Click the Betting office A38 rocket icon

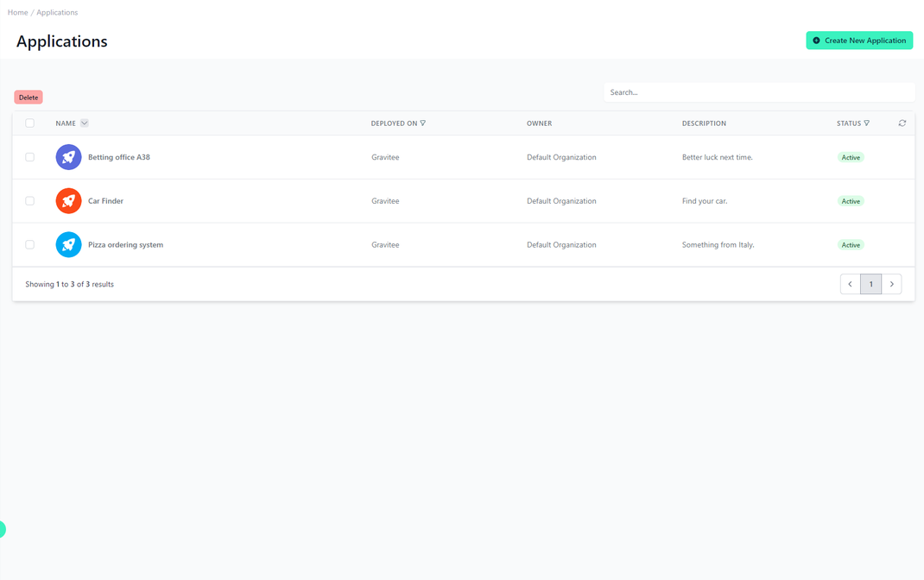point(68,157)
